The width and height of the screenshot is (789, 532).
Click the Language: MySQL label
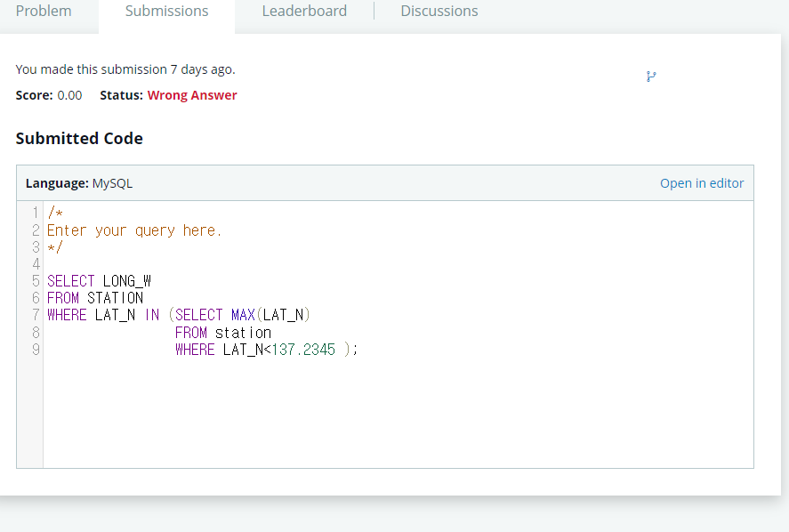79,183
